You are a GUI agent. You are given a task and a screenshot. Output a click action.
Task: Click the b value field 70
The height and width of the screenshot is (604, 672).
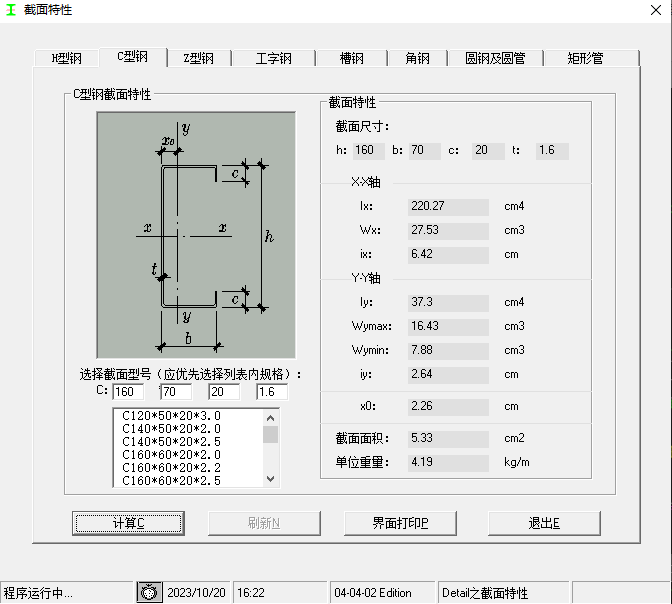point(425,151)
